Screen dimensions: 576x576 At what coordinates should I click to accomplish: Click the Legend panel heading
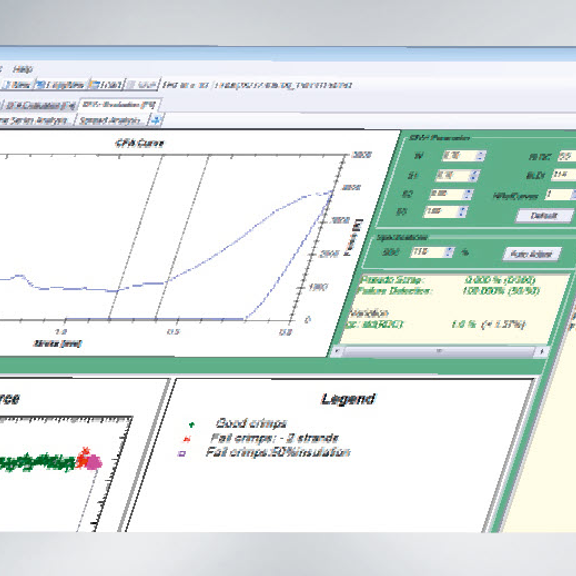[348, 399]
